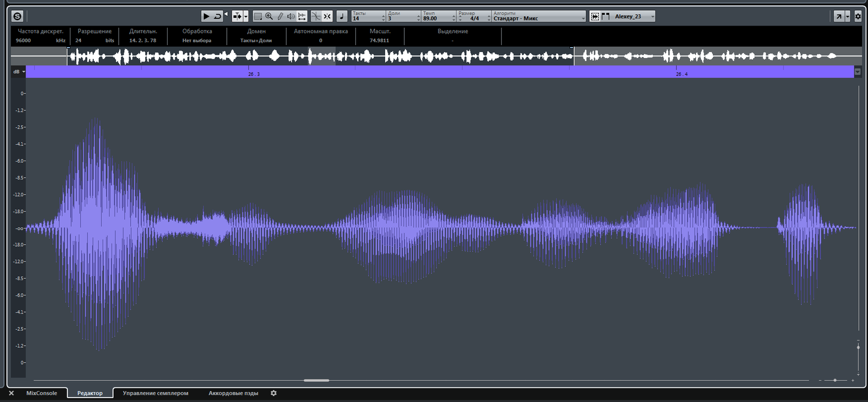Click Автономная правка value 0
Viewport: 868px width, 402px height.
[321, 40]
